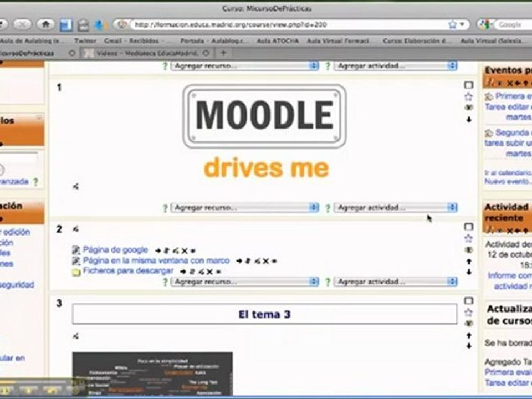Viewport: 532px width, 399px height.
Task: Open section 1 Agregar recurso dropdown
Action: 244,207
